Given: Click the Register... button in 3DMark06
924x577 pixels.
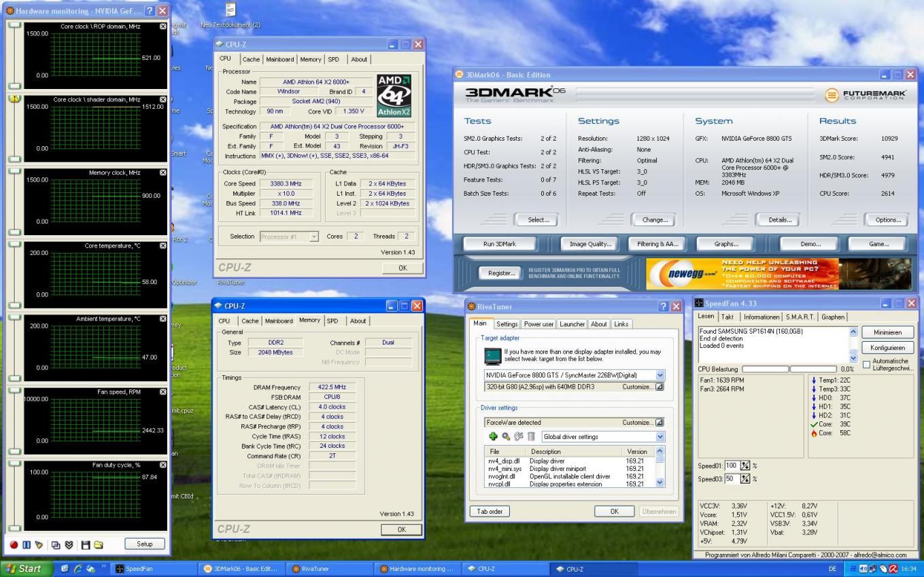Looking at the screenshot, I should (x=501, y=273).
